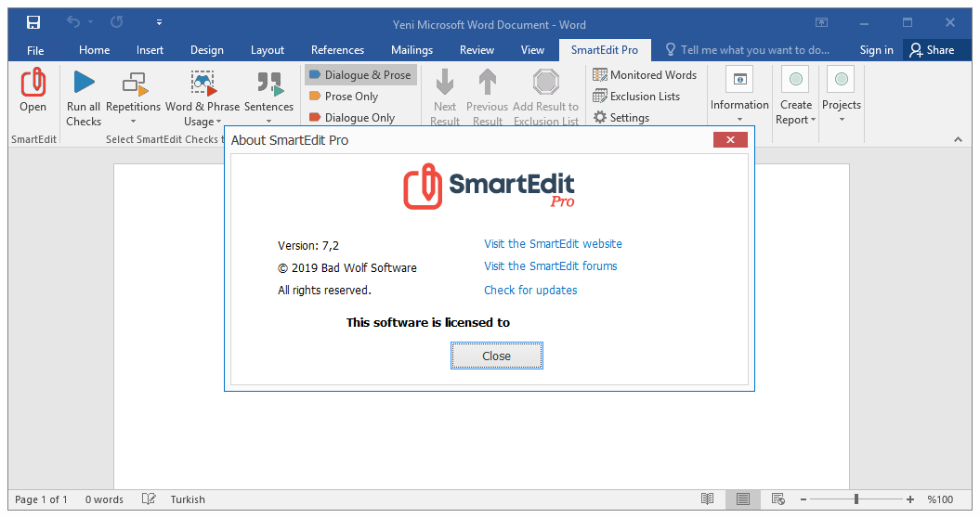The width and height of the screenshot is (980, 518).
Task: Open Ribbon Display Options icon
Action: click(822, 22)
